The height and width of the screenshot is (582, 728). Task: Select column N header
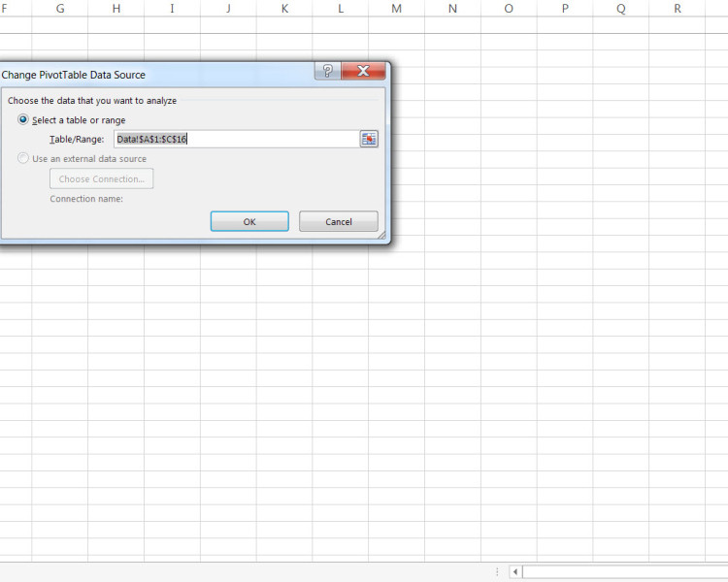(x=452, y=9)
